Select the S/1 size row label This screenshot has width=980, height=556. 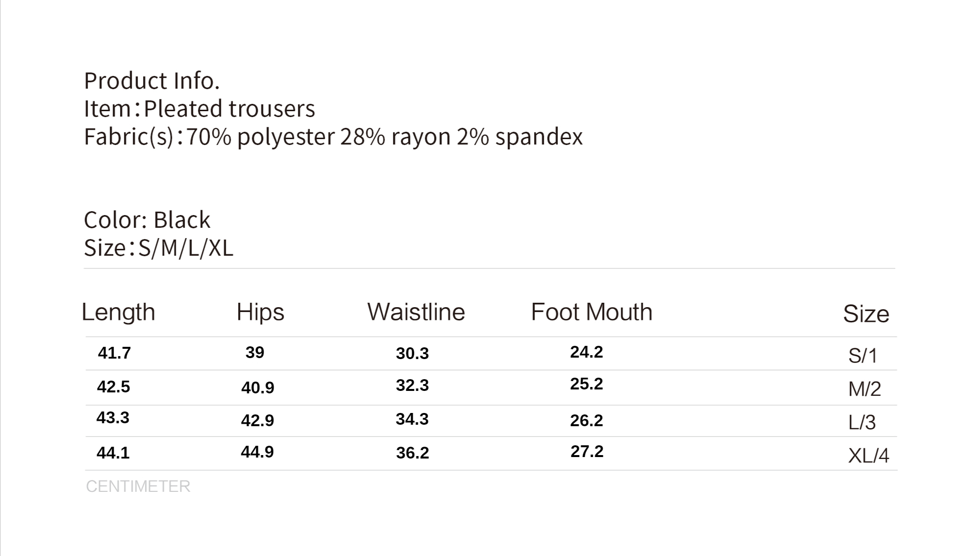[x=862, y=356]
